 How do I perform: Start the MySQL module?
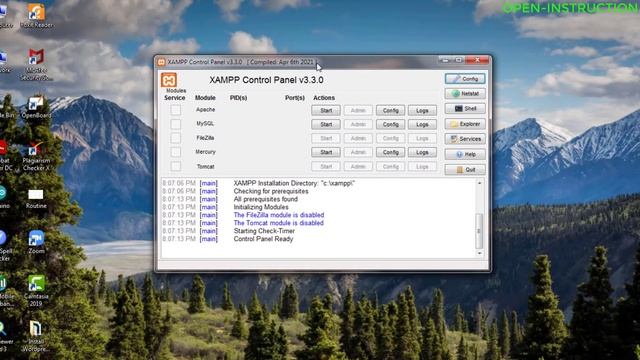tap(326, 124)
